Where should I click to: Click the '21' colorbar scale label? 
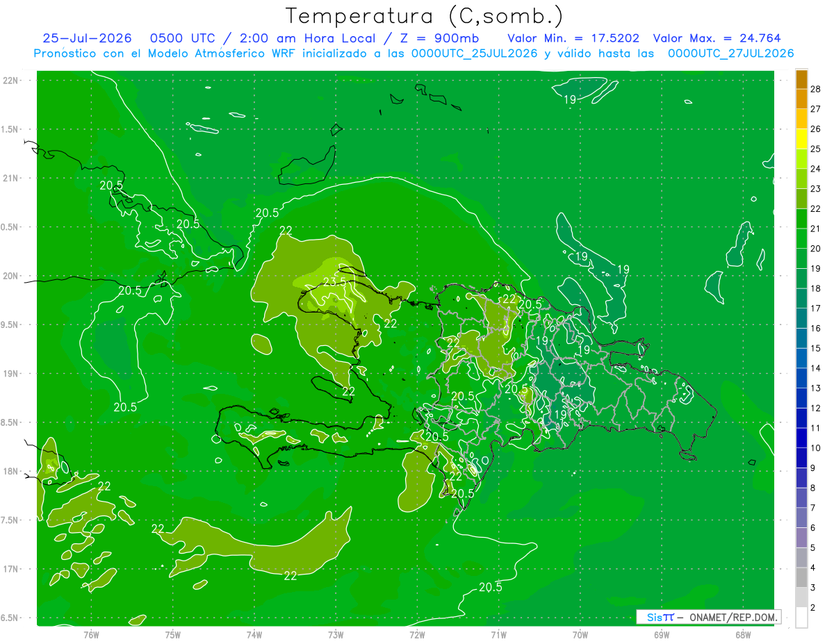click(816, 229)
